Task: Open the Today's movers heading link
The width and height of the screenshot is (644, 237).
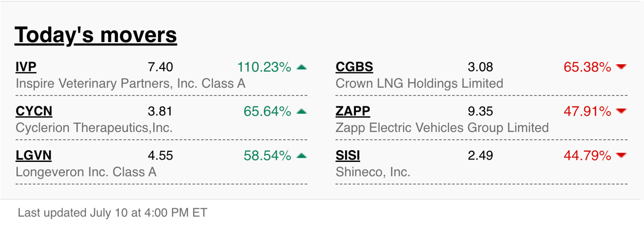Action: click(x=96, y=35)
